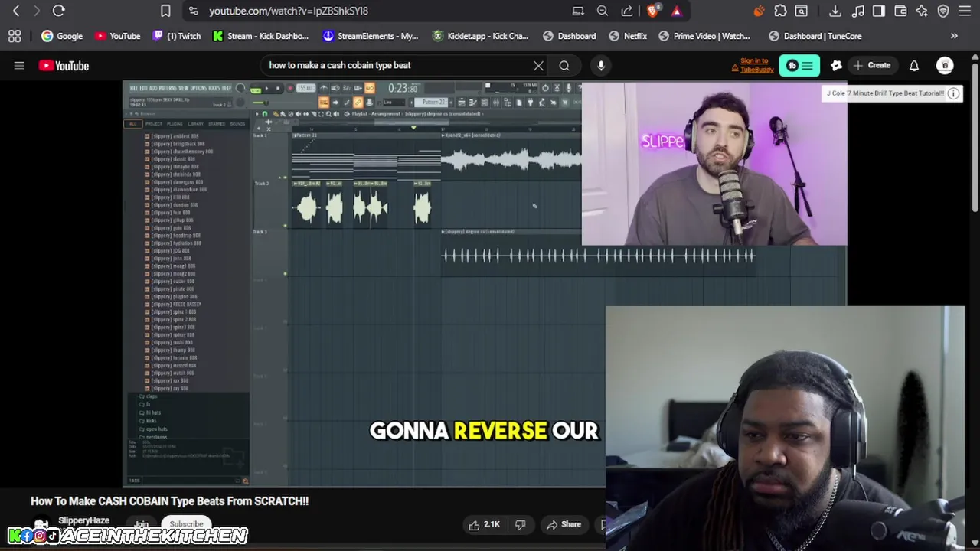This screenshot has height=551, width=980.
Task: Click the Join channel membership button
Action: pyautogui.click(x=142, y=524)
